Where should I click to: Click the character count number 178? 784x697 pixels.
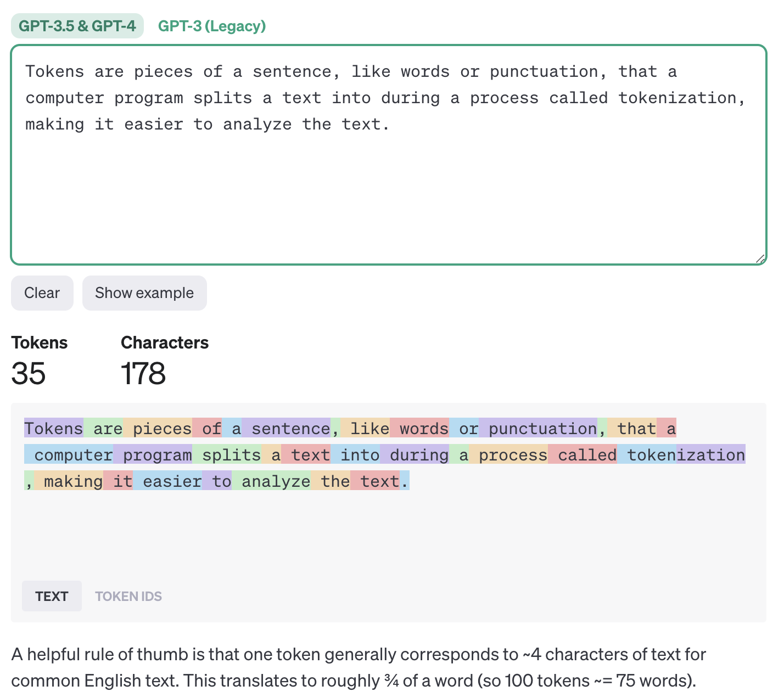click(x=143, y=374)
